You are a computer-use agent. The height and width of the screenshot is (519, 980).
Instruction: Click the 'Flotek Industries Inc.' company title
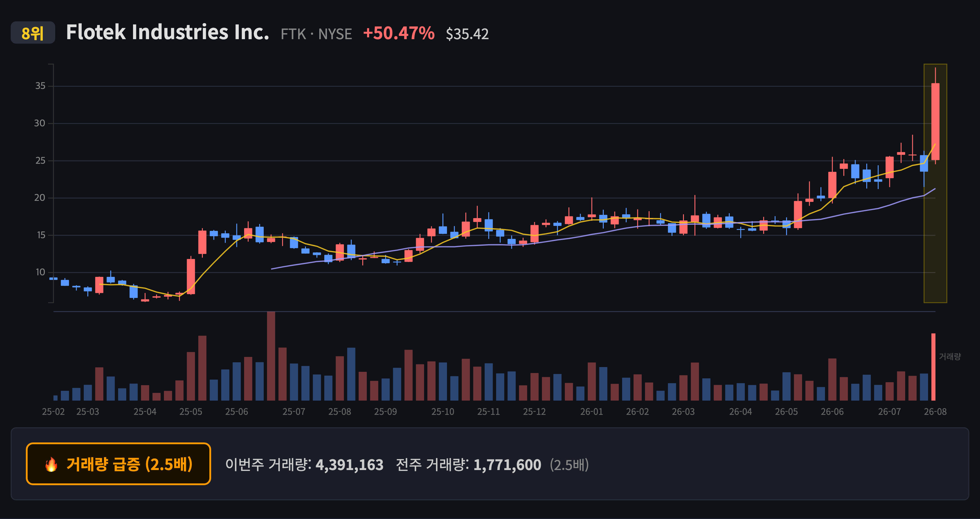(x=167, y=32)
